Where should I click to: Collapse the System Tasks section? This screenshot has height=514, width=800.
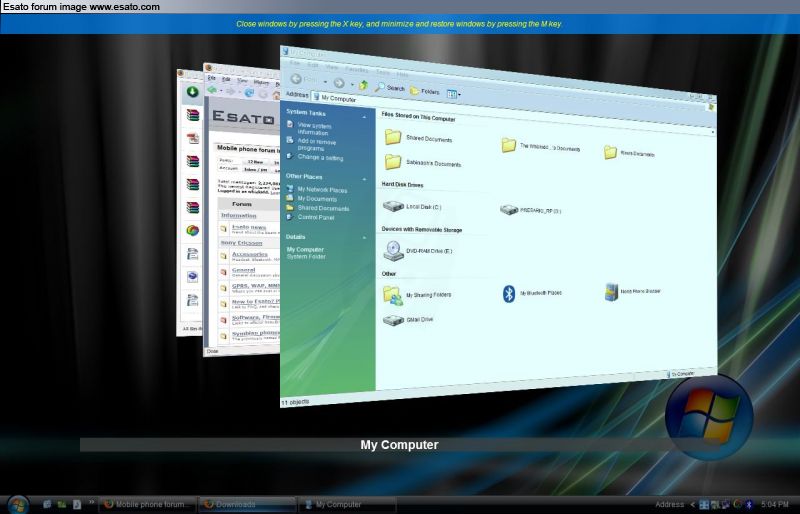(x=364, y=117)
